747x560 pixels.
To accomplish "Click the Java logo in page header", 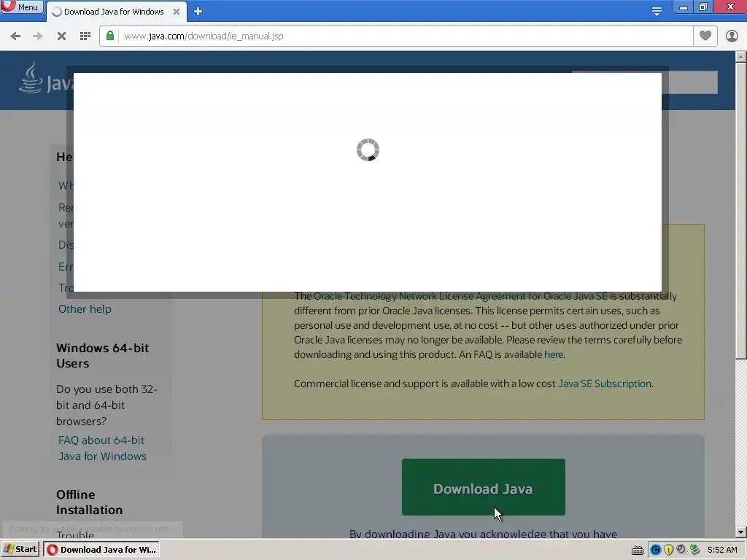I will 46,78.
